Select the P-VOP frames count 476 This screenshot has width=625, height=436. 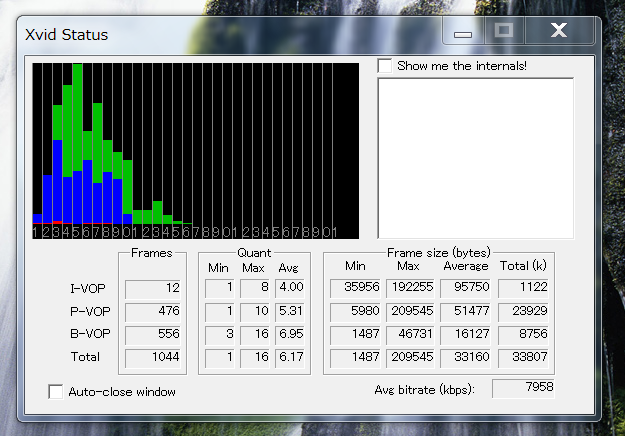click(153, 312)
